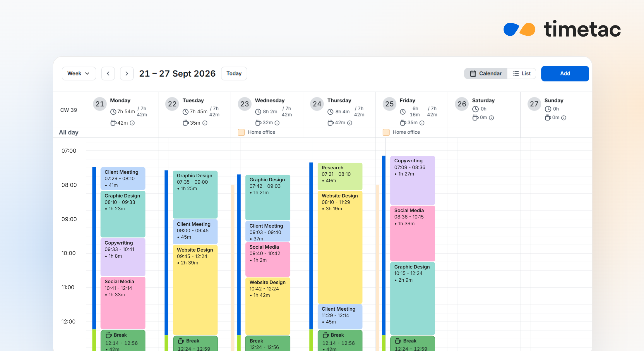
Task: Open Tuesday's Graphic Design 07:35 entry
Action: click(x=195, y=195)
